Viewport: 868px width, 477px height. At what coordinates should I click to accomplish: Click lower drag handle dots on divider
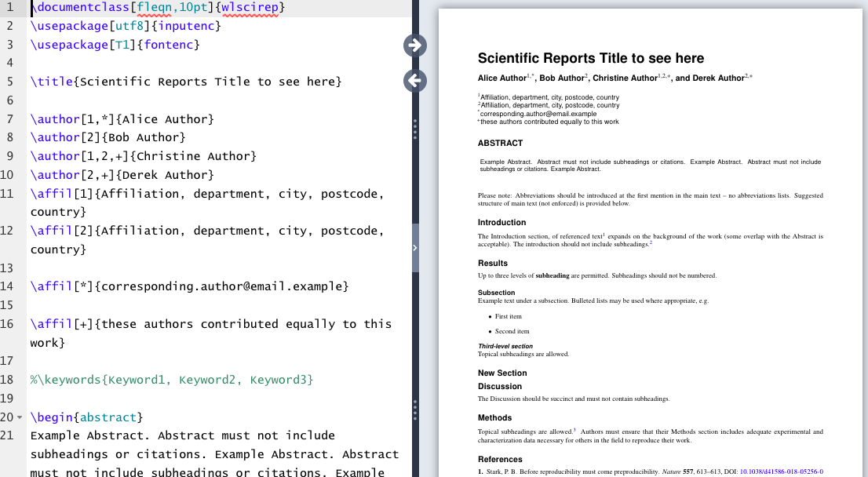click(414, 408)
